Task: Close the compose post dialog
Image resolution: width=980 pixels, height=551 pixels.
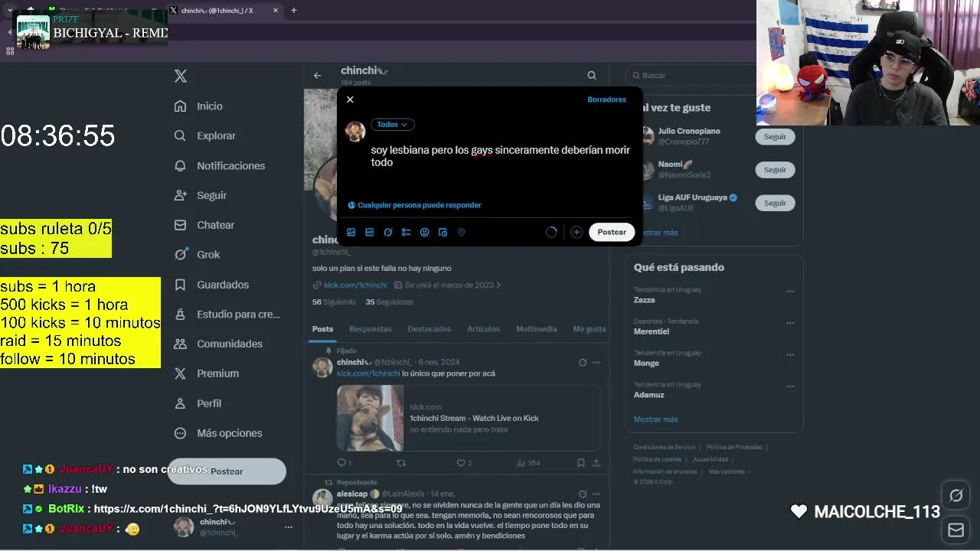Action: click(x=350, y=99)
